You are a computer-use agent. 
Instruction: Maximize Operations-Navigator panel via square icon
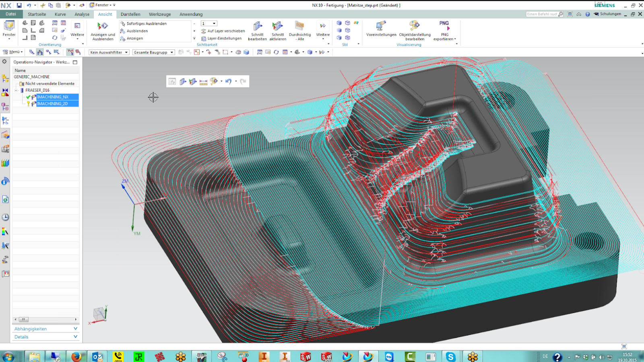click(x=75, y=62)
